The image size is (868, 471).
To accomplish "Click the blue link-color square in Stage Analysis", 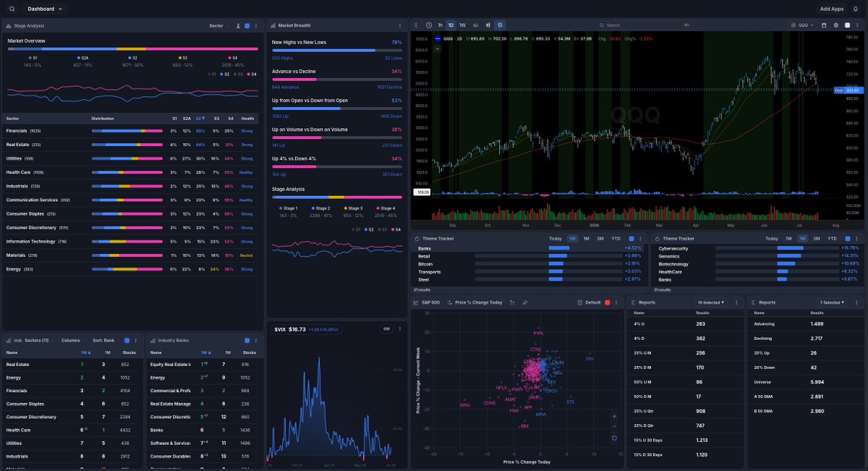I will click(247, 25).
